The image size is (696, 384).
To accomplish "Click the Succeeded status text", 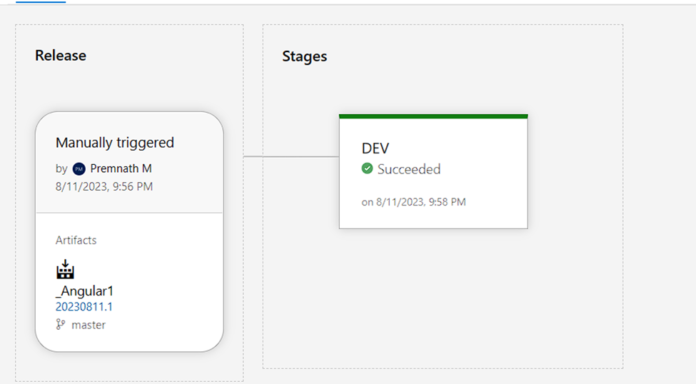I will pyautogui.click(x=409, y=169).
